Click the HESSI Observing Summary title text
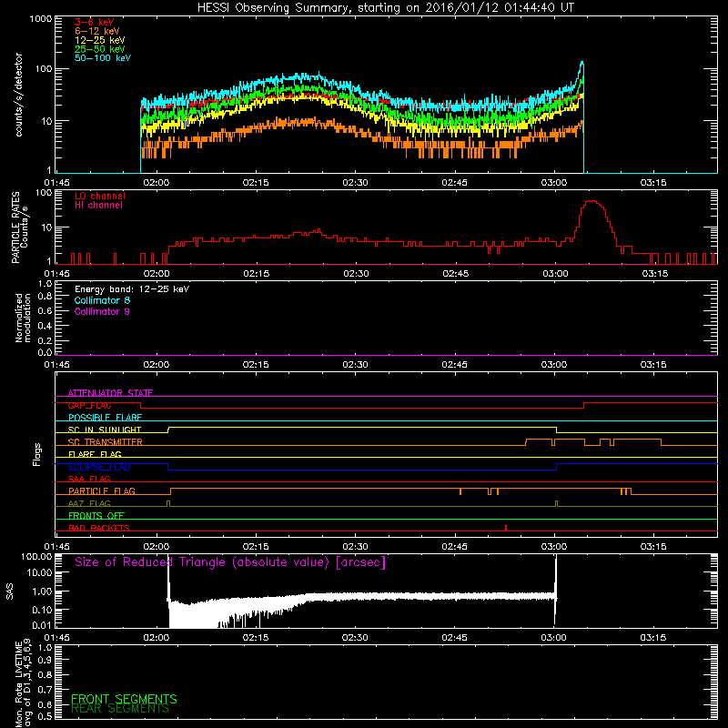728x728 pixels. pyautogui.click(x=385, y=8)
